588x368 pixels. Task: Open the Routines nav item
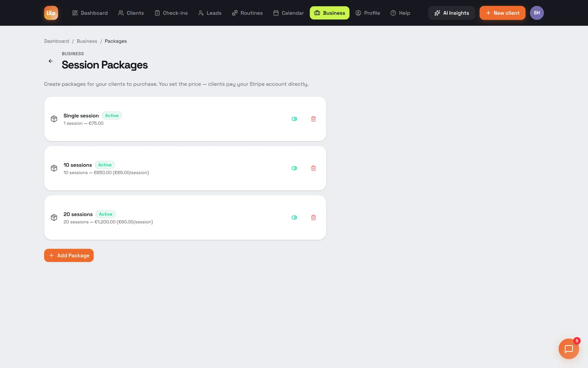pos(247,13)
